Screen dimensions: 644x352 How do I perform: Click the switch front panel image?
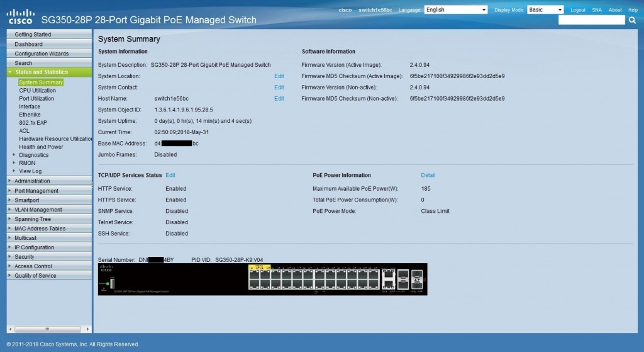click(262, 280)
